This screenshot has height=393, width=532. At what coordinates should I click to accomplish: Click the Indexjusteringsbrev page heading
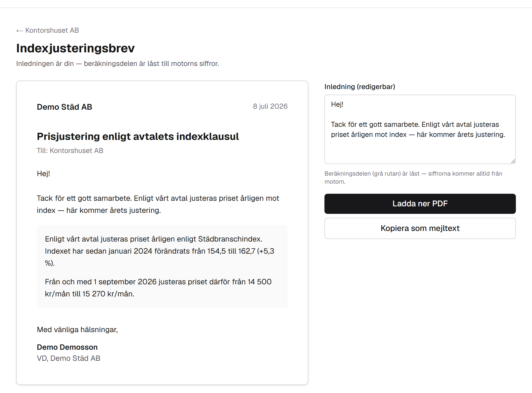(x=75, y=48)
